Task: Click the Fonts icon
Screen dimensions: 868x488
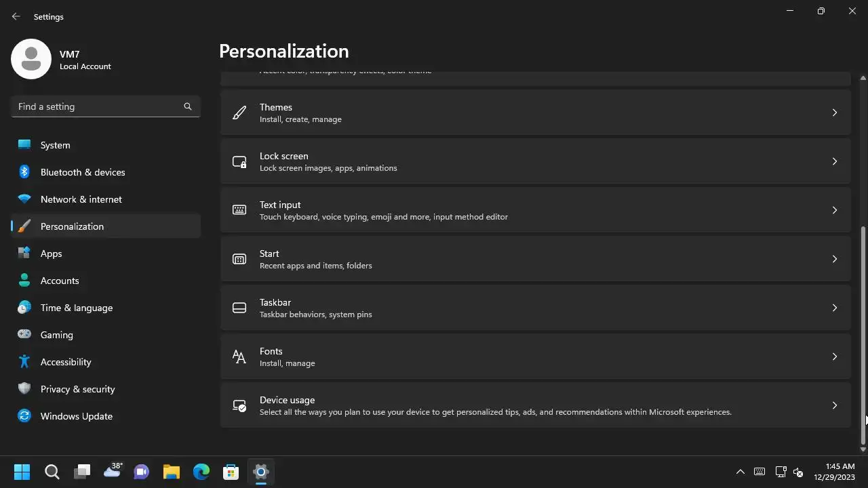Action: 239,357
